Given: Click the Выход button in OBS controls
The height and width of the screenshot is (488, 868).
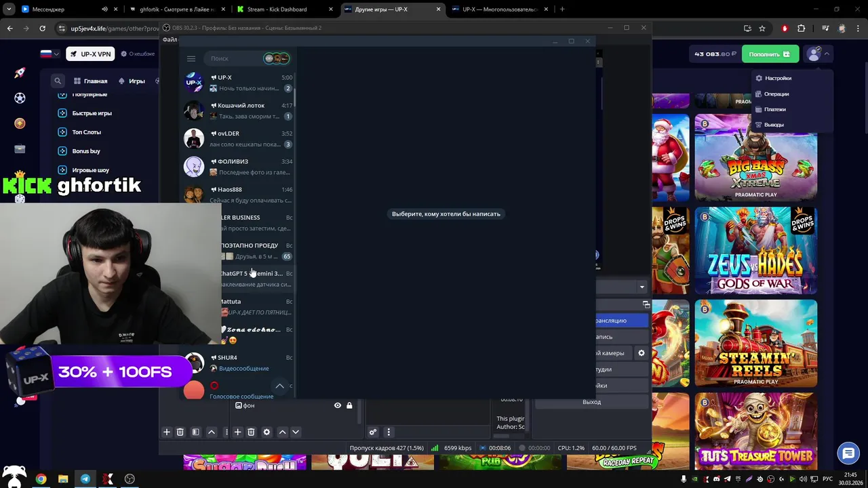Looking at the screenshot, I should coord(592,402).
